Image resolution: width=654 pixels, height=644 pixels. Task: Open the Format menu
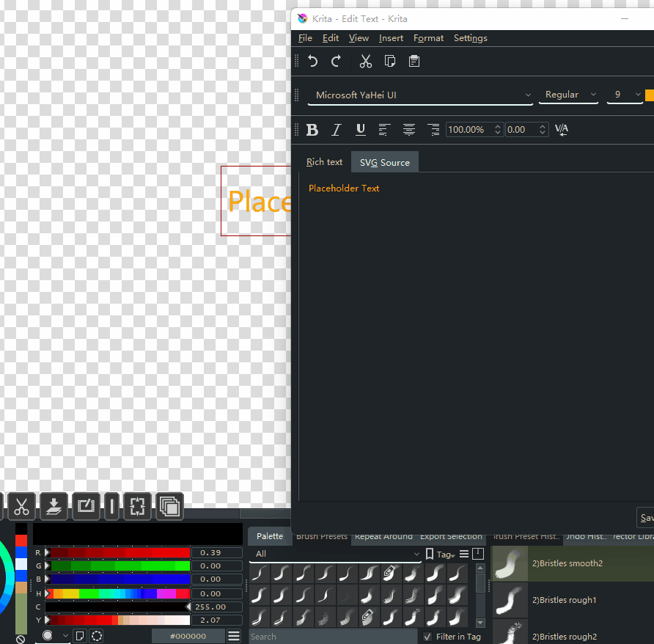[428, 38]
